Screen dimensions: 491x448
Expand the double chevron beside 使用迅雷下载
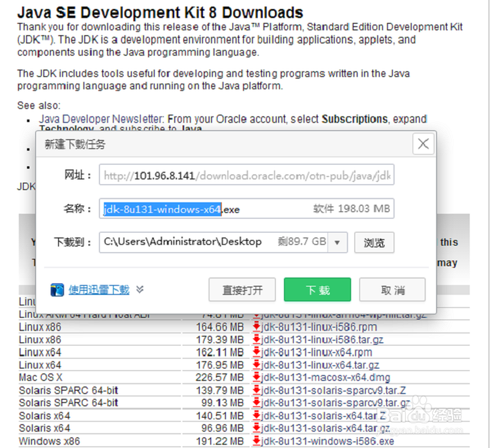[140, 289]
